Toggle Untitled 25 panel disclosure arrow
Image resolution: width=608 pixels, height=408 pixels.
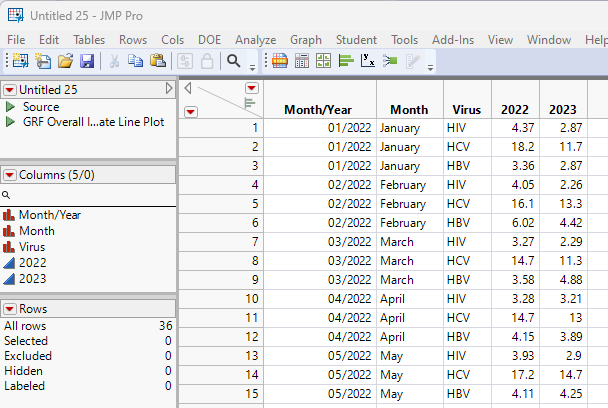[x=169, y=89]
